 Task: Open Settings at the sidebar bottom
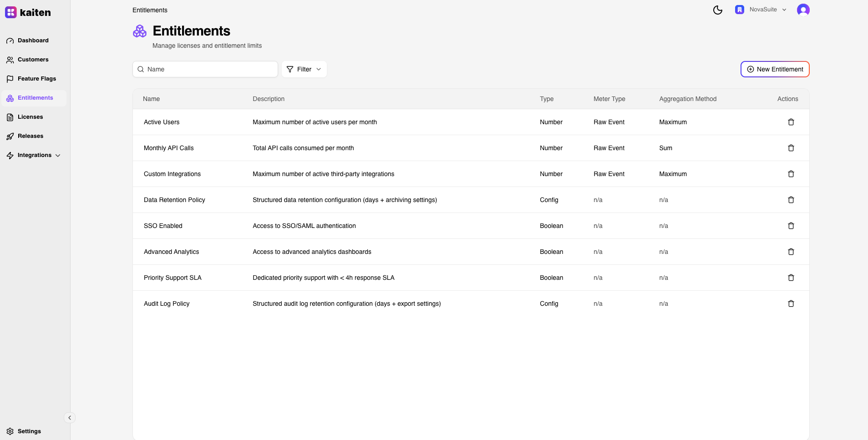(29, 431)
